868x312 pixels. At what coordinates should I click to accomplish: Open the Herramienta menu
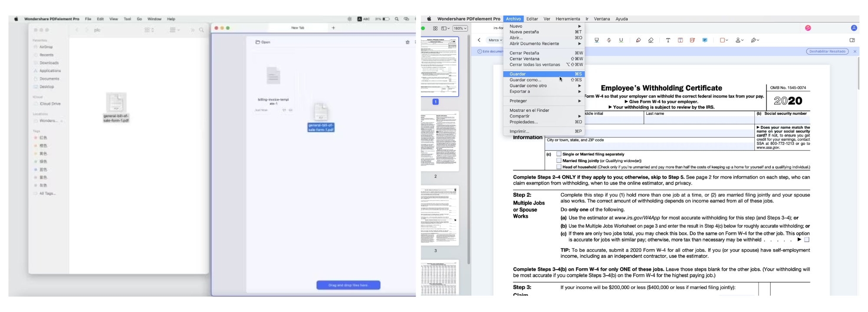pos(568,19)
